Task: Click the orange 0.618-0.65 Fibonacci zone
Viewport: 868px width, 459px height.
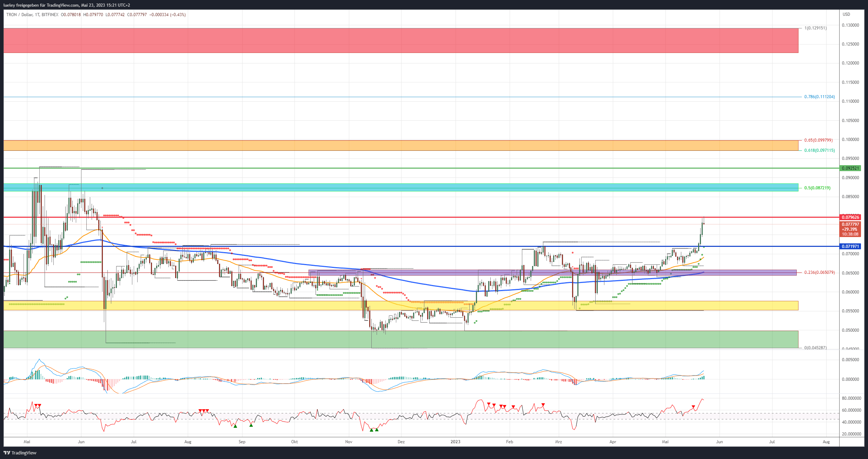Action: pos(401,146)
